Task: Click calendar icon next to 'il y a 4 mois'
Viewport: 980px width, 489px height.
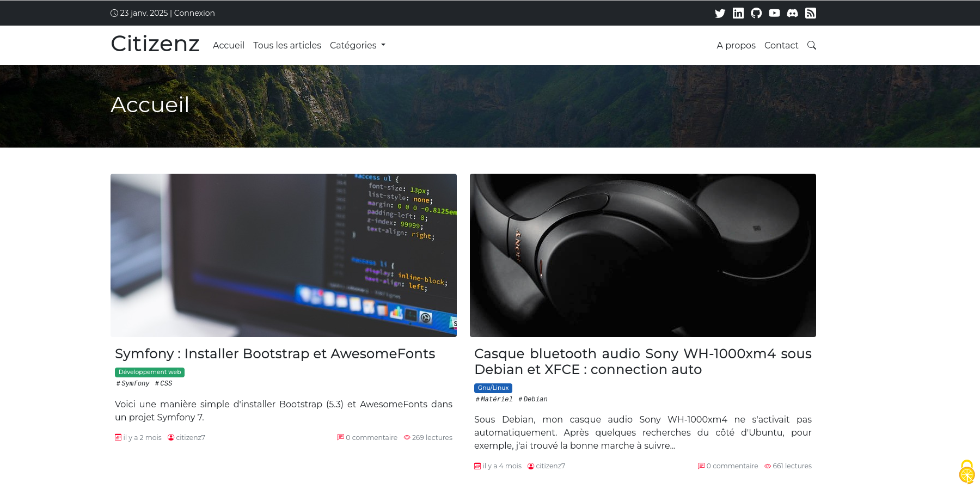Action: 477,466
